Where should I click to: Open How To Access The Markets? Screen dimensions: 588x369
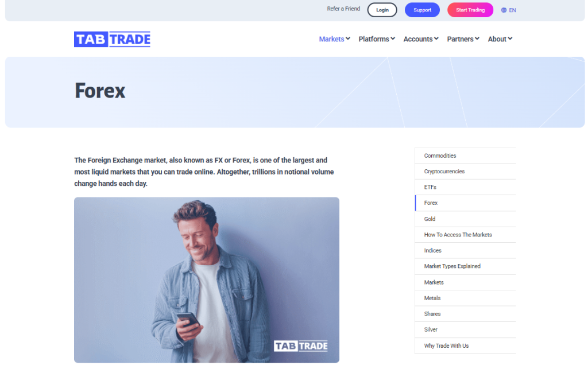[465, 235]
